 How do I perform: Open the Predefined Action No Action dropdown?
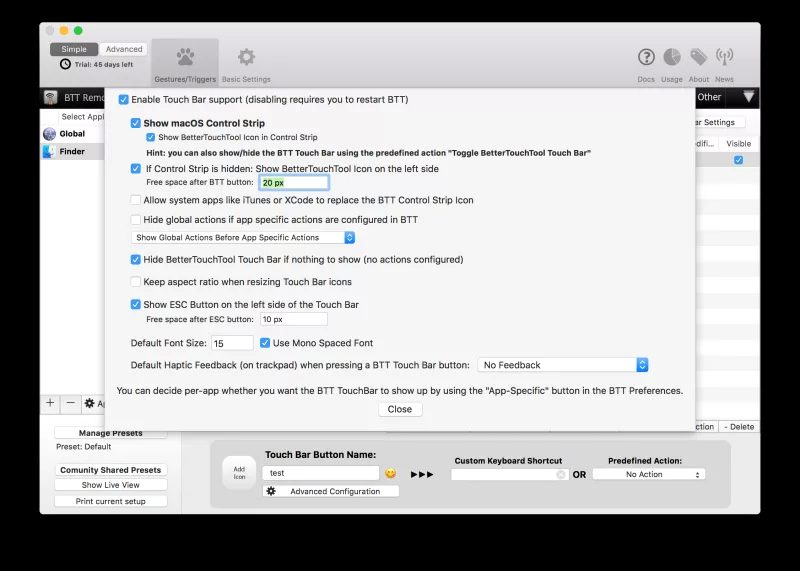coord(649,475)
